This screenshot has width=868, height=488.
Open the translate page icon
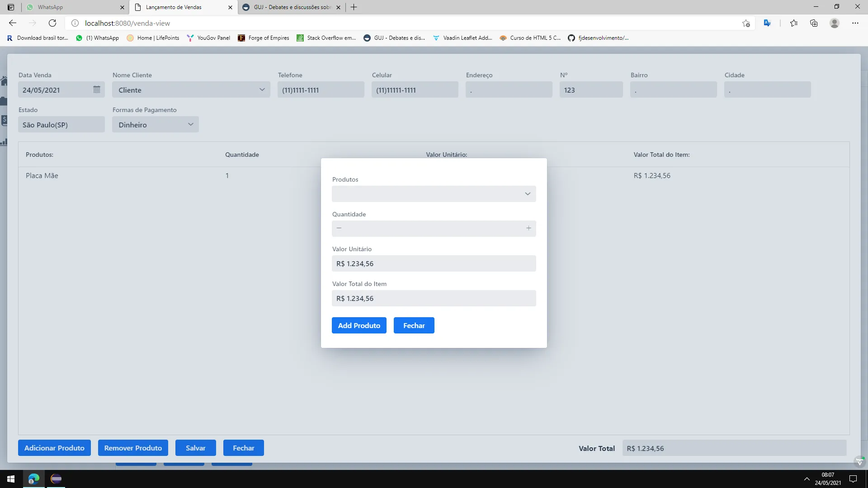pyautogui.click(x=767, y=23)
